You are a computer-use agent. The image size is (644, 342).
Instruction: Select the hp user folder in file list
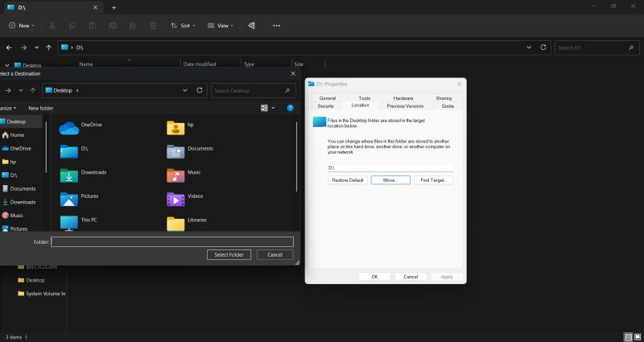tap(180, 128)
